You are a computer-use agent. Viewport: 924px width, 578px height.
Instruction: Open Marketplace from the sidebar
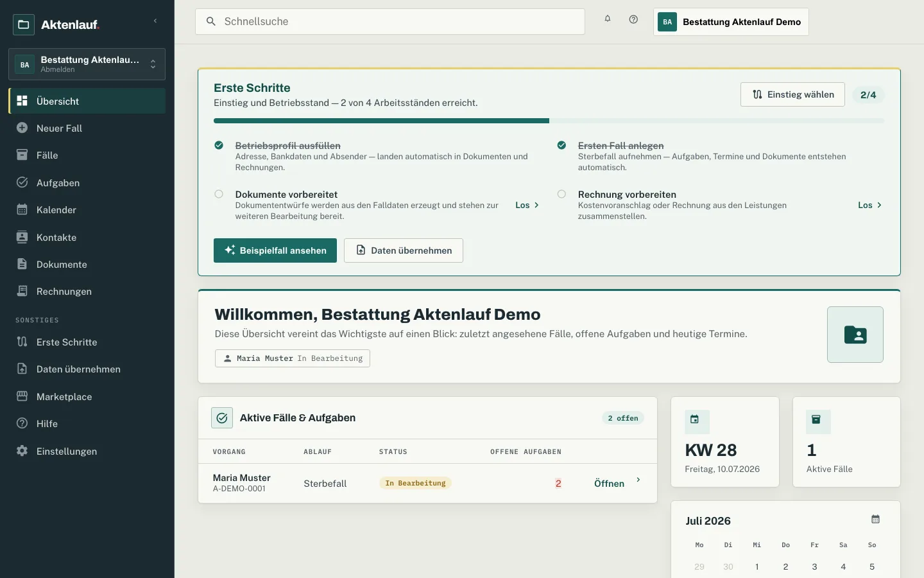coord(87,396)
